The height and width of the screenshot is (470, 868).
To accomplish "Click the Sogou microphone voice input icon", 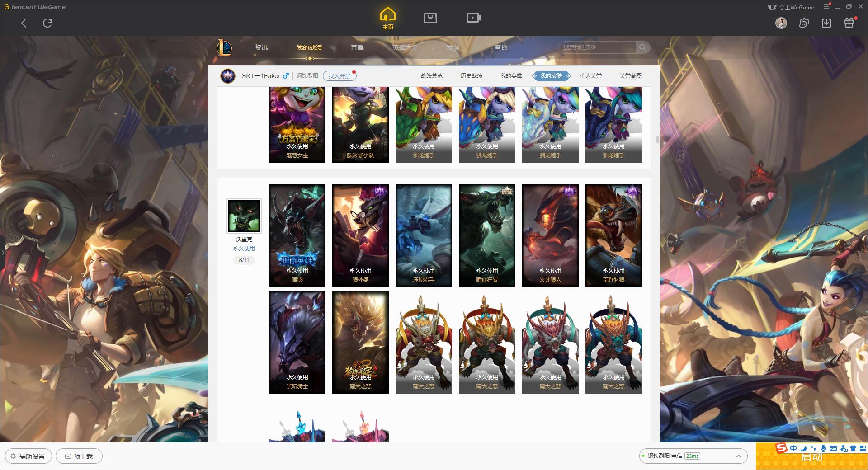I will point(823,448).
